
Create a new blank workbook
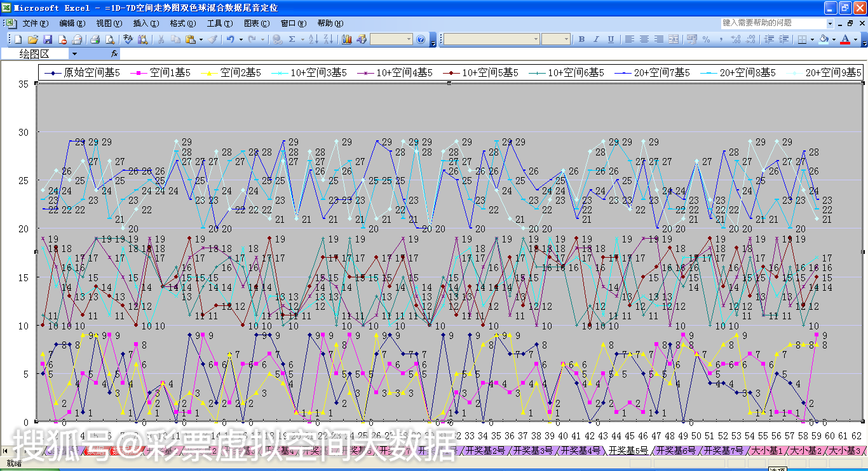[18, 39]
